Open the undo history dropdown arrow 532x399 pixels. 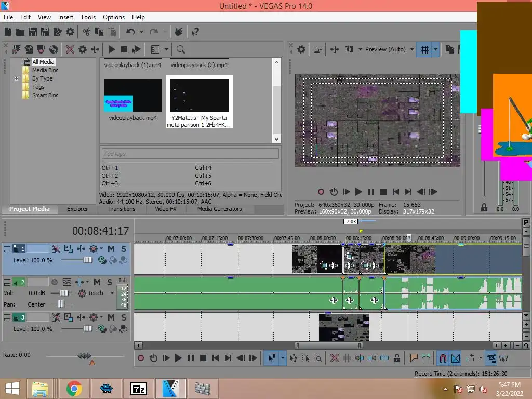(141, 32)
